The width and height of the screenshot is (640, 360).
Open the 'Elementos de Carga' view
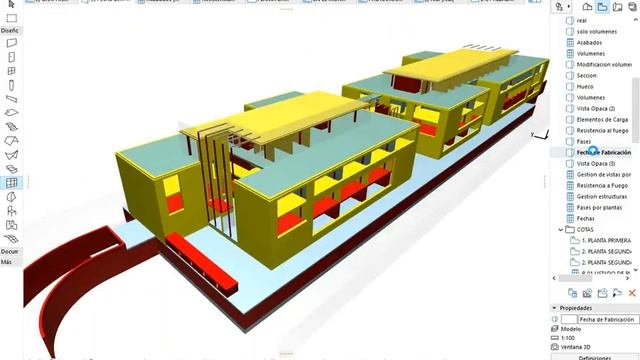(602, 120)
